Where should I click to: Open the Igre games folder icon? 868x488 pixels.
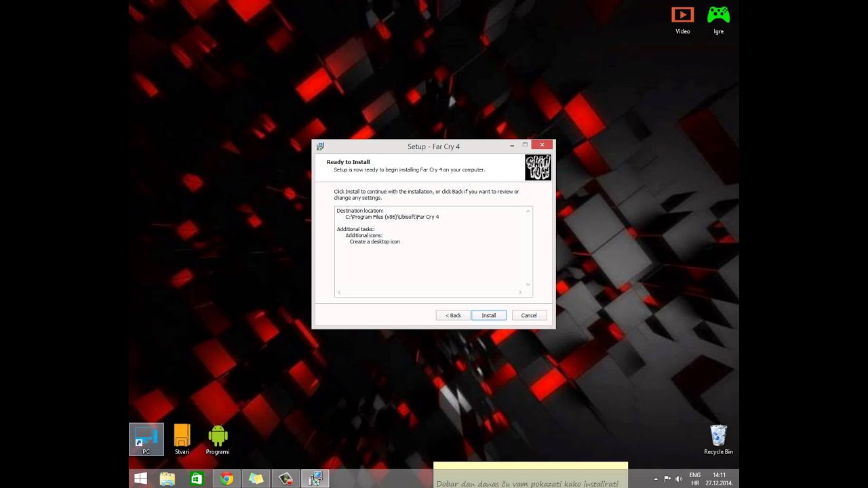pyautogui.click(x=718, y=20)
